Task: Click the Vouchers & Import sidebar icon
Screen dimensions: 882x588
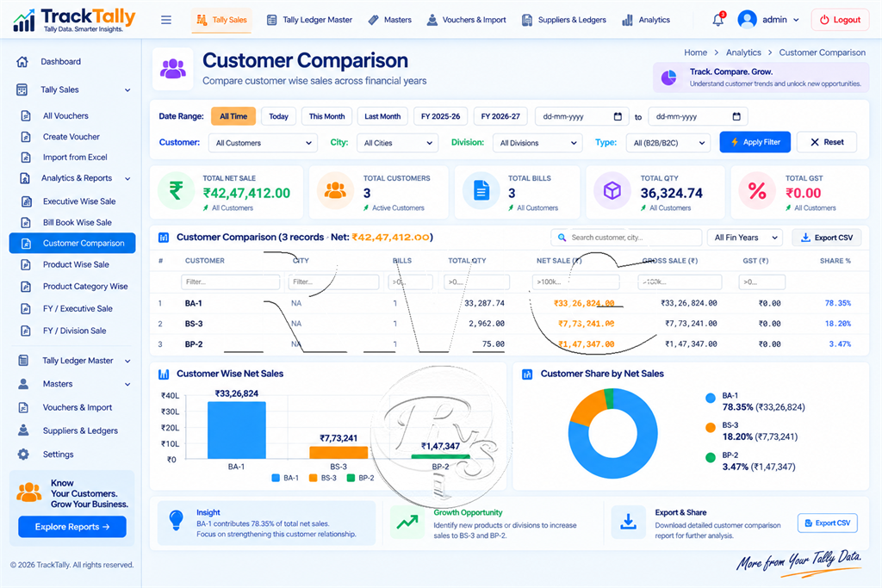Action: pyautogui.click(x=23, y=407)
